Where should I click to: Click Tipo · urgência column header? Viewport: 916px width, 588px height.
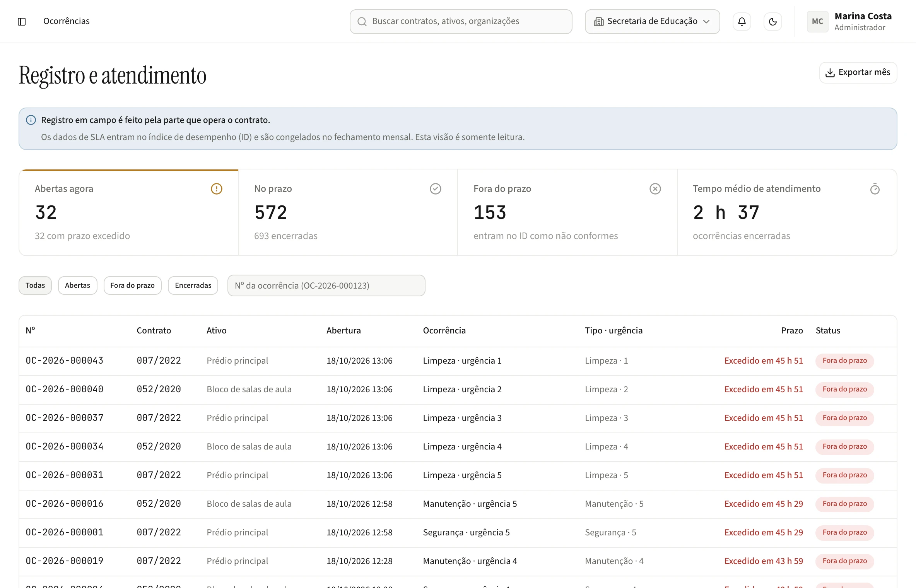point(614,330)
